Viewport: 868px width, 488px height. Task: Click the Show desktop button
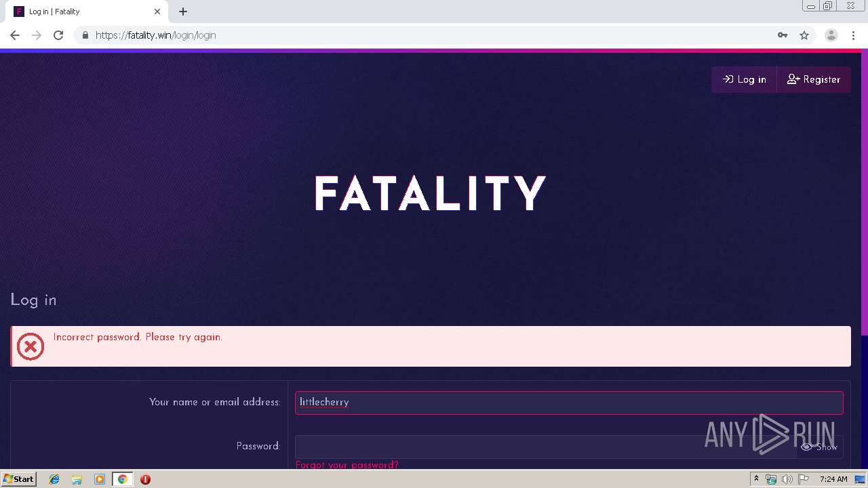click(860, 479)
